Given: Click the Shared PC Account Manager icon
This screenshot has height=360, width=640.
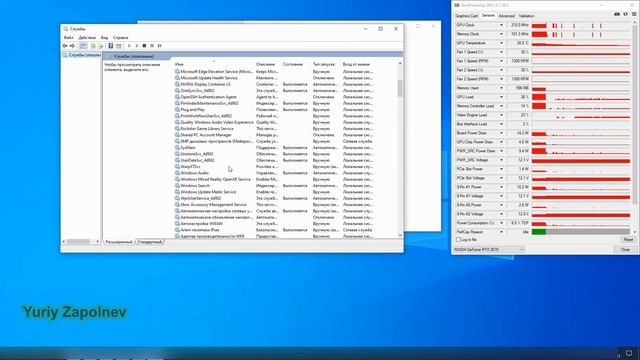Looking at the screenshot, I should click(177, 135).
